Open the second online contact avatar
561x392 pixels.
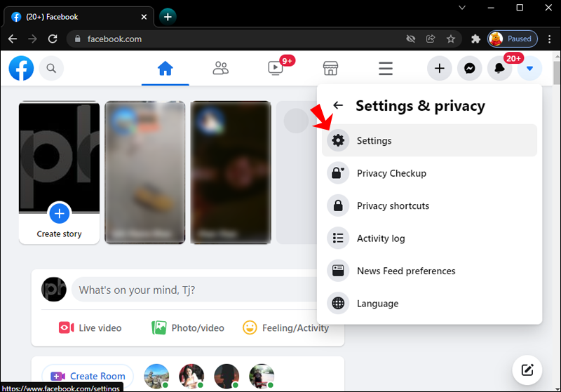coord(191,377)
